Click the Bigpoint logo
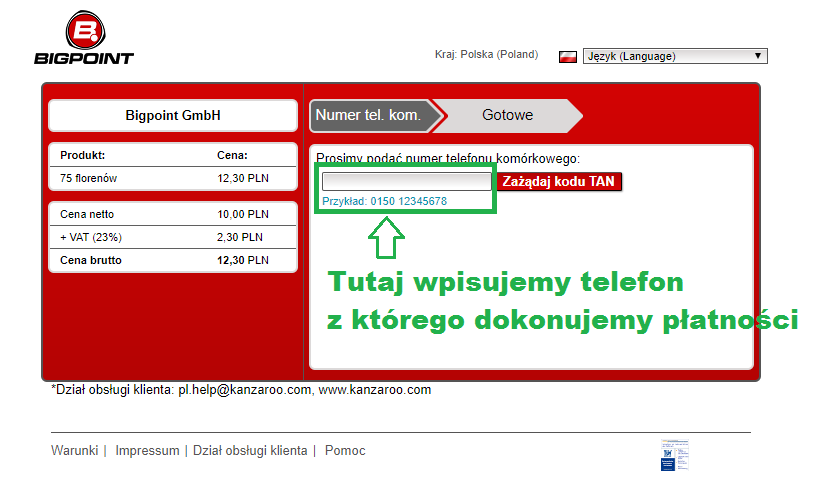Image resolution: width=825 pixels, height=494 pixels. pyautogui.click(x=84, y=38)
